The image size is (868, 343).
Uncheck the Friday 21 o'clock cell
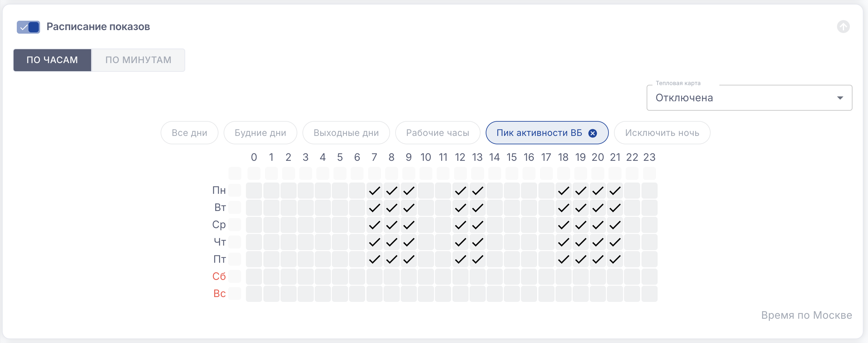615,260
